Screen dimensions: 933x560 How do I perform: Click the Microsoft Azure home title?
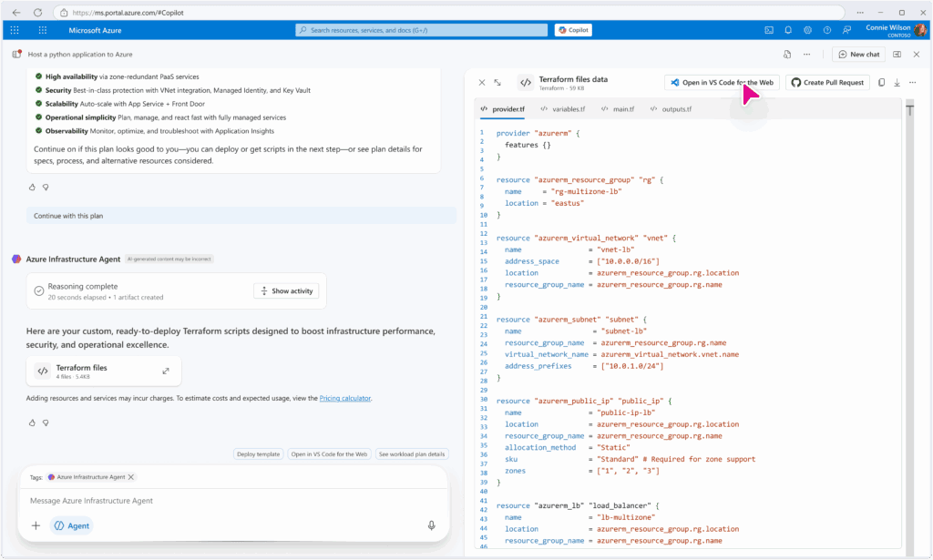(95, 30)
